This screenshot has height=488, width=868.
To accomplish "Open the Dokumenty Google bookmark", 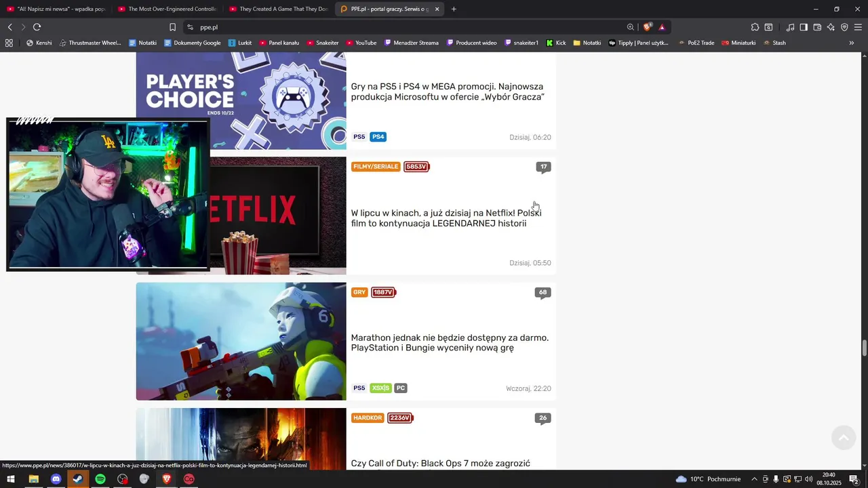I will click(x=193, y=43).
